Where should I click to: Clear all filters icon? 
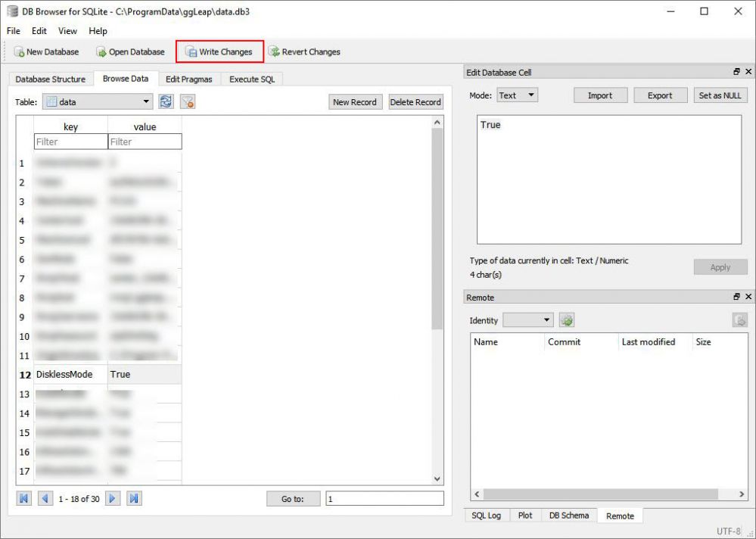[x=188, y=101]
